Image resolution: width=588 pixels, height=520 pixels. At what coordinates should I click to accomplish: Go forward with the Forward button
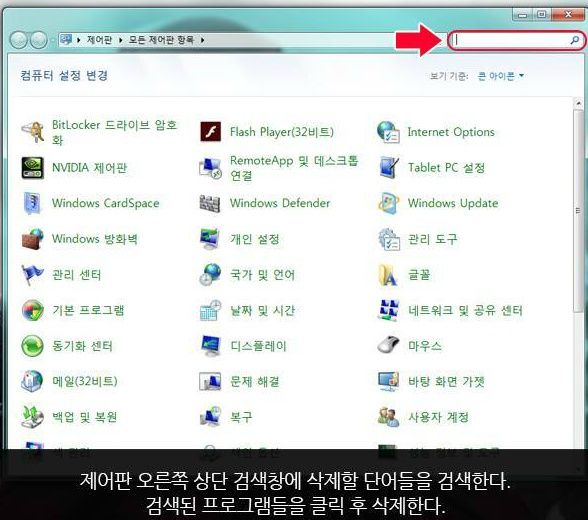[39, 40]
